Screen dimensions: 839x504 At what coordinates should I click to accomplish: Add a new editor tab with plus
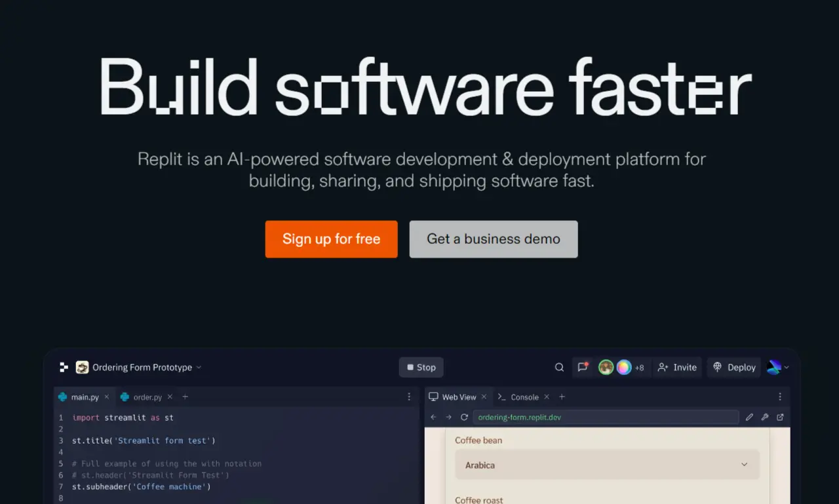click(x=185, y=397)
